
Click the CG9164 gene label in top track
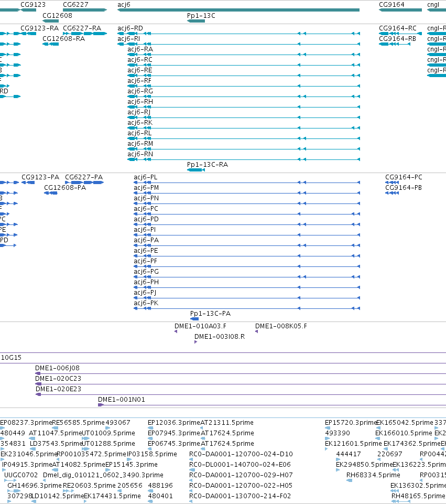pos(391,5)
